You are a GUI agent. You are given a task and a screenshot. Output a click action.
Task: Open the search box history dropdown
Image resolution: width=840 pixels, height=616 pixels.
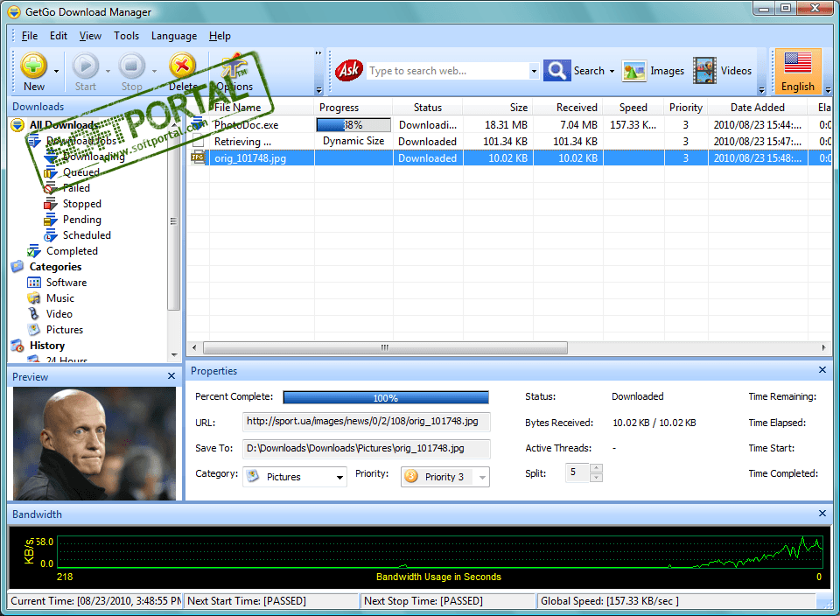point(534,71)
